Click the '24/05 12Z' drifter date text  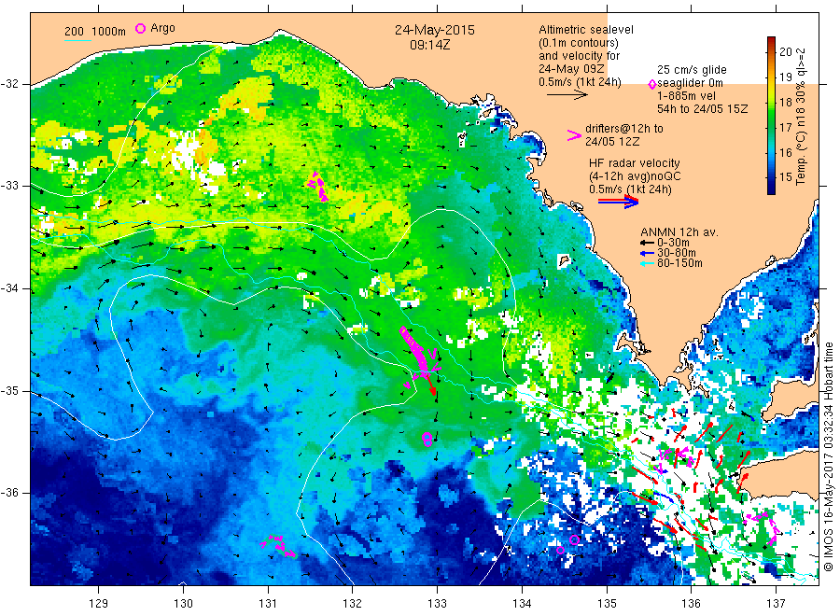(612, 142)
